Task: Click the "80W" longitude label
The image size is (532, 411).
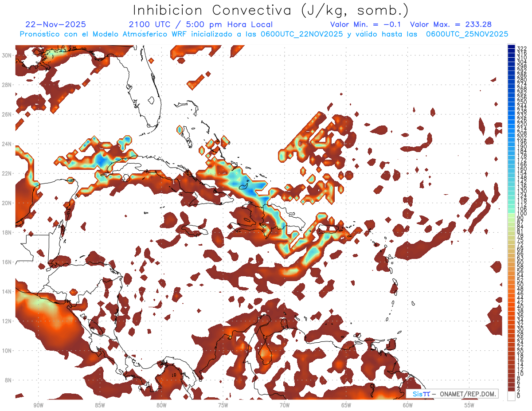Action: point(161,405)
